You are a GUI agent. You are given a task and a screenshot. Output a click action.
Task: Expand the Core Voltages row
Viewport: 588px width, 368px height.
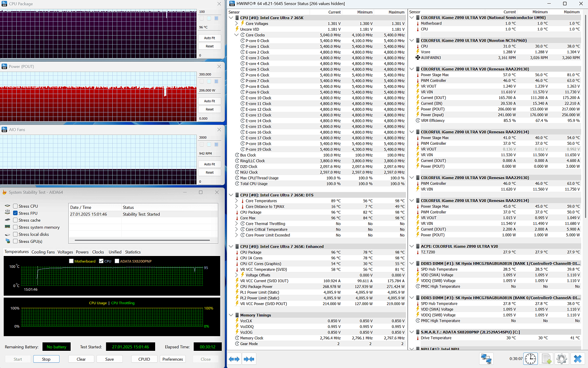(x=236, y=23)
